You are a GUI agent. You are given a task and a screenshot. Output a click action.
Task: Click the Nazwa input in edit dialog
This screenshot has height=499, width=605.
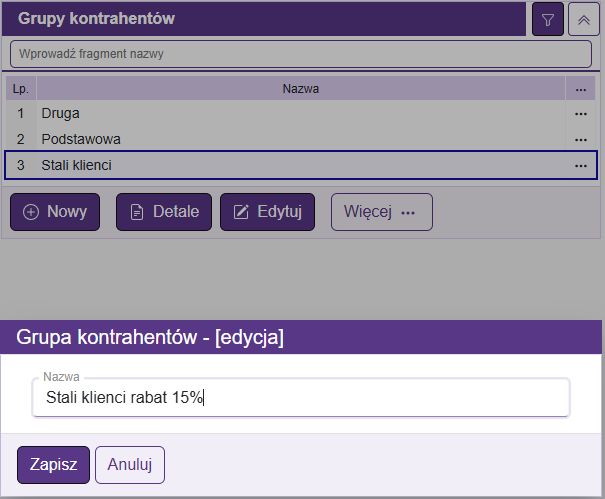pos(301,398)
